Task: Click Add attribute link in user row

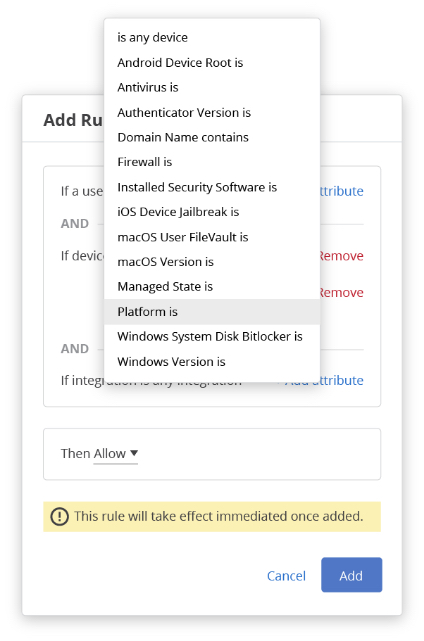Action: tap(341, 191)
